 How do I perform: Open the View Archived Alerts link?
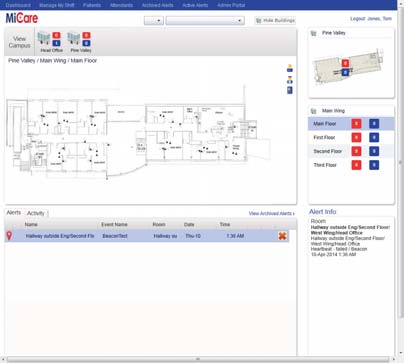point(272,213)
